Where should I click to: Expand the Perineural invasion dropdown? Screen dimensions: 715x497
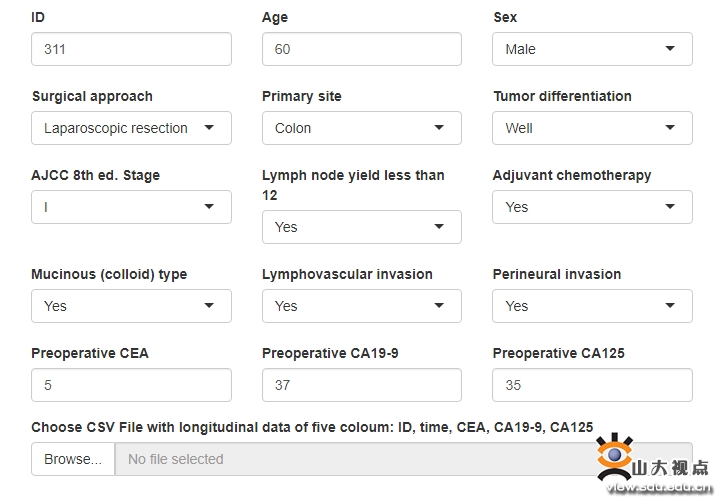[x=591, y=306]
